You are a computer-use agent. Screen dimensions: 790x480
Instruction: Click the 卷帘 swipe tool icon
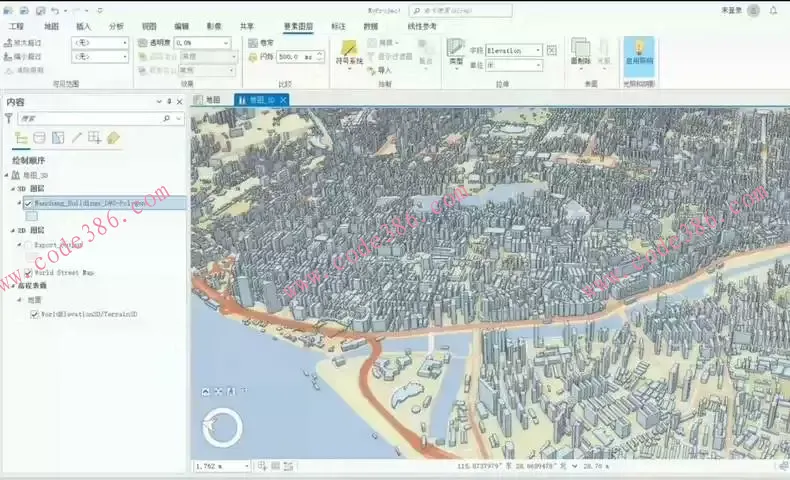pyautogui.click(x=253, y=43)
